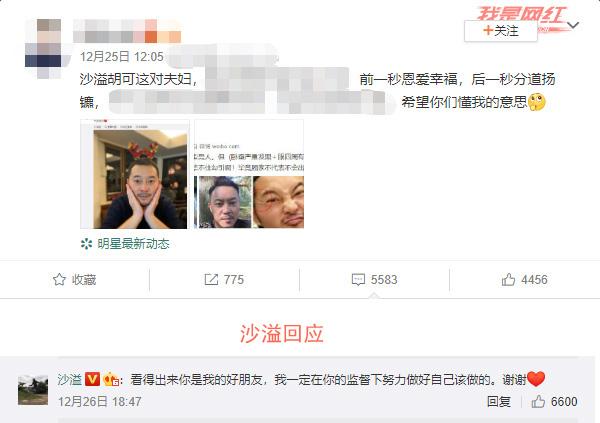Viewport: 600px width, 423px height.
Task: Open the 明星最新动态 topic link
Action: (x=133, y=244)
